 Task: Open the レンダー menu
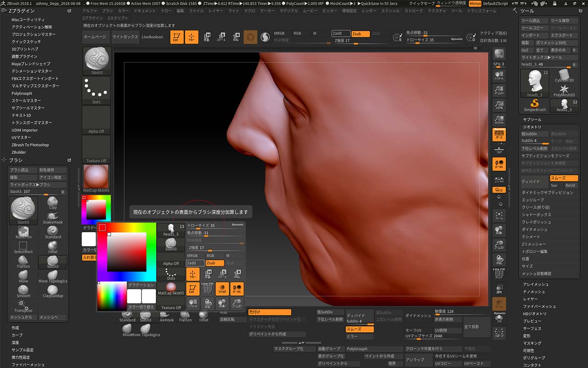(x=369, y=11)
